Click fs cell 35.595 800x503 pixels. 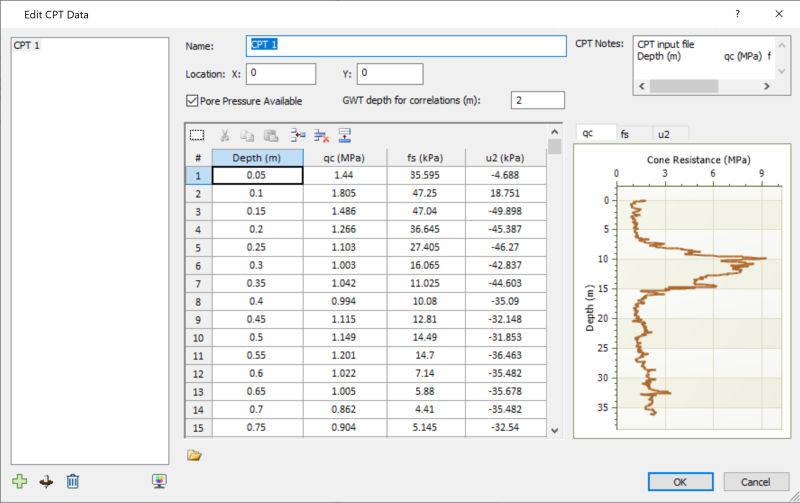[x=426, y=175]
